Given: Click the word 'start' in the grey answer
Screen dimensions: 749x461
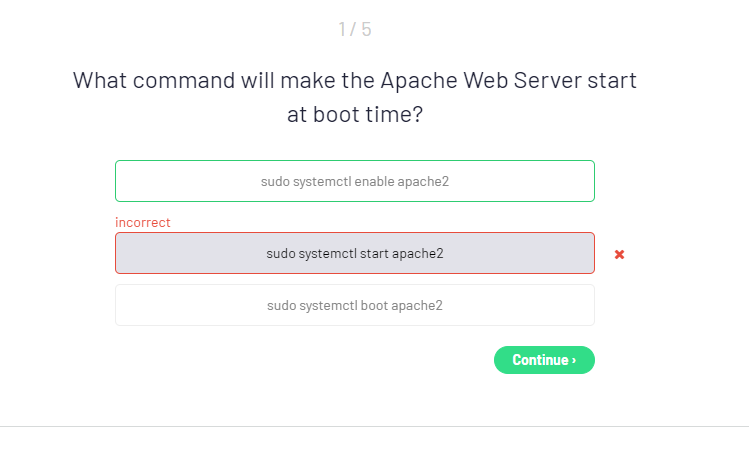Looking at the screenshot, I should click(374, 253).
